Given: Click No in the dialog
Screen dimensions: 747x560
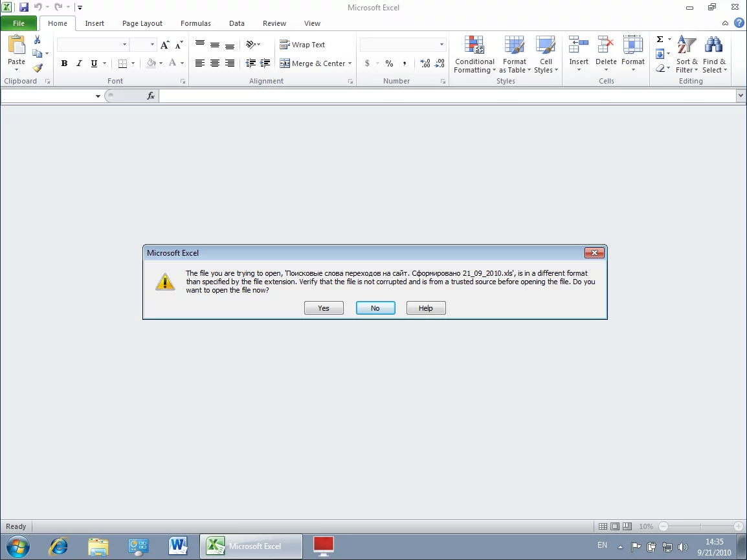Looking at the screenshot, I should (375, 308).
